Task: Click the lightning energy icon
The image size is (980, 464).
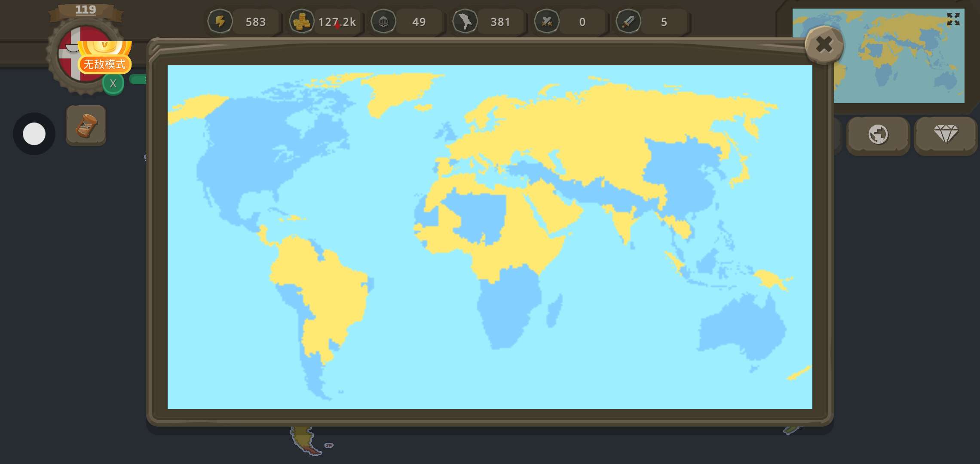Action: pyautogui.click(x=220, y=21)
